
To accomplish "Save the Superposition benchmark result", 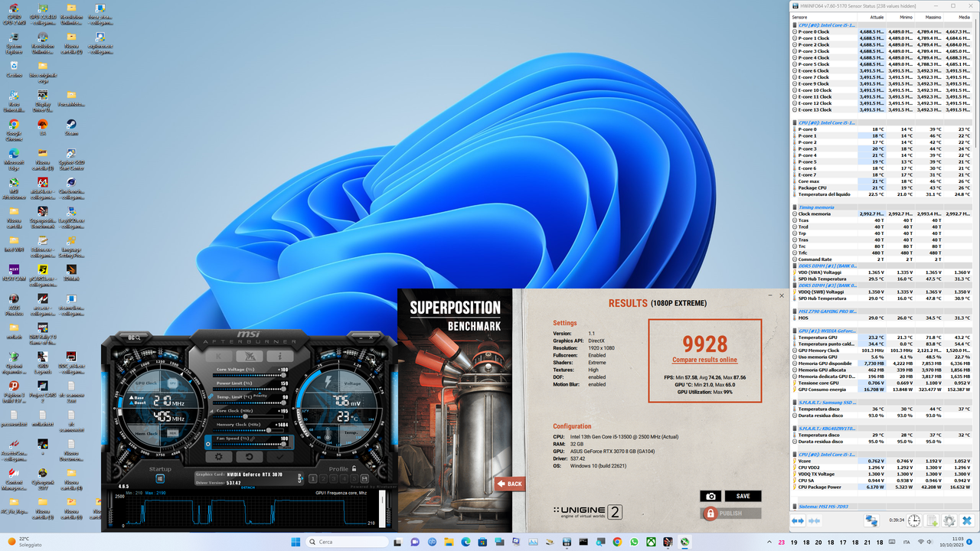I will pos(743,496).
